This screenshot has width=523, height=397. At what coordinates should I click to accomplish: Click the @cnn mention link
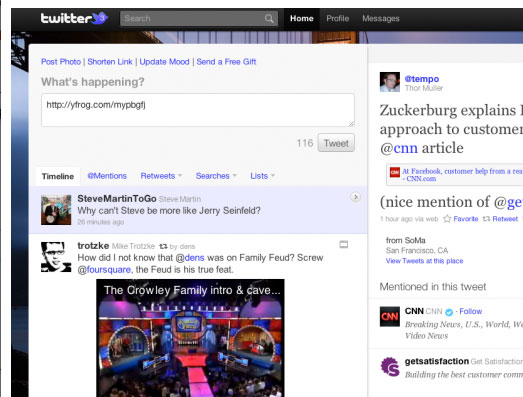pyautogui.click(x=399, y=148)
